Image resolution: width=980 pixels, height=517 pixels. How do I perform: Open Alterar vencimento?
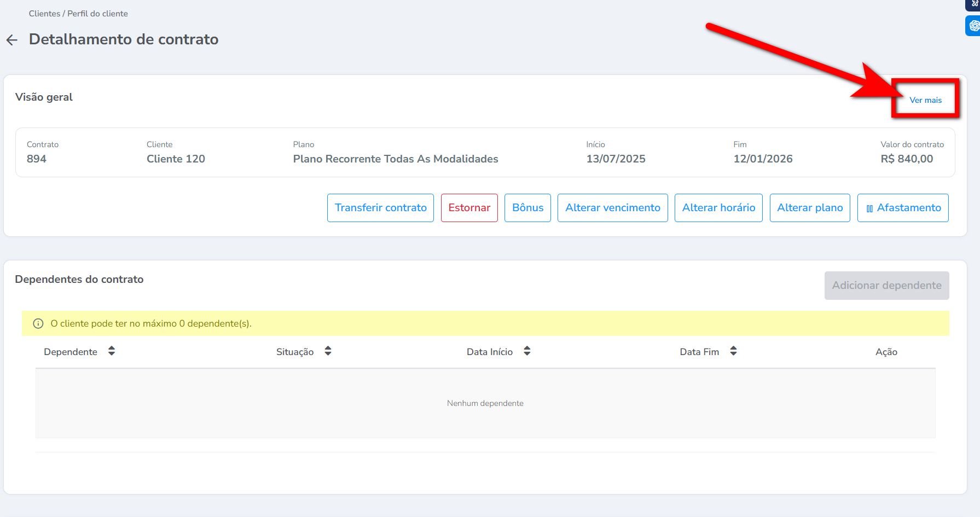[612, 208]
